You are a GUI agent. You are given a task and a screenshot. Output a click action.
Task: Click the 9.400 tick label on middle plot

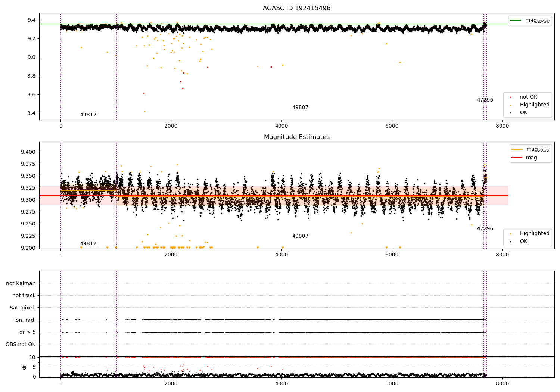pyautogui.click(x=28, y=152)
